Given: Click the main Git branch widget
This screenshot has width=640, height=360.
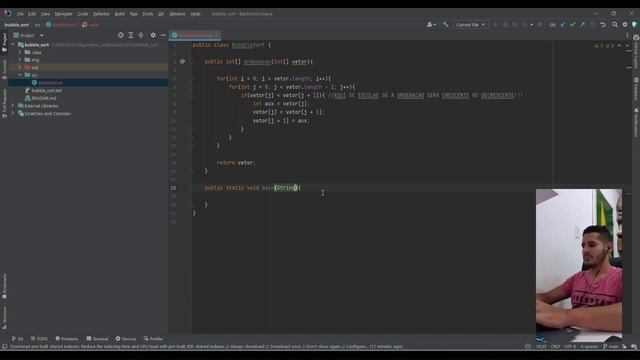Looking at the screenshot, I should pyautogui.click(x=611, y=347).
